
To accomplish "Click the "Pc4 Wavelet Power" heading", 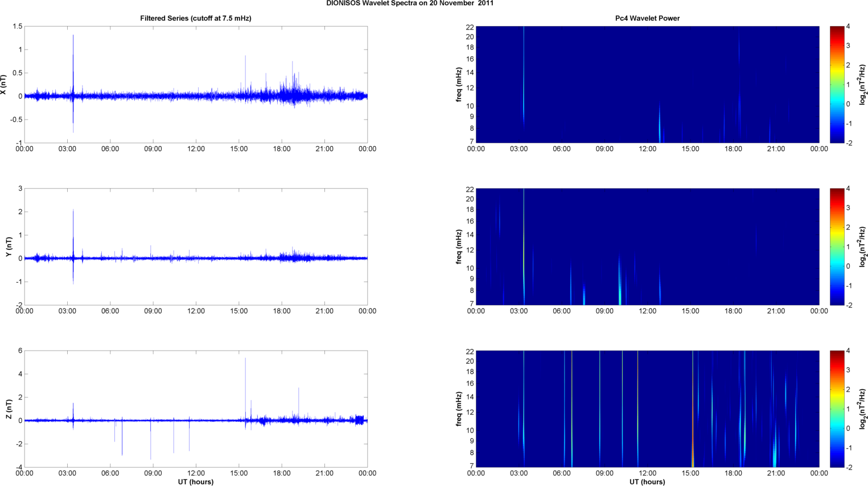I will point(647,18).
